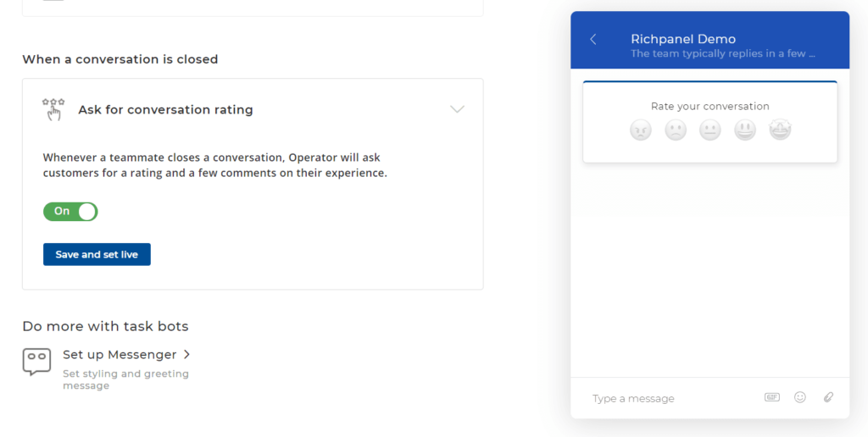The image size is (868, 437).
Task: Pick the smiling happy face rating
Action: pos(745,130)
